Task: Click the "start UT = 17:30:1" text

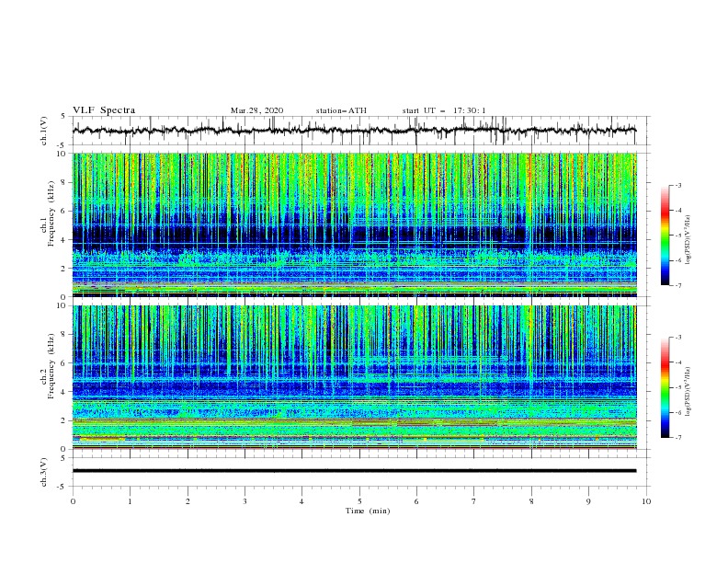Action: (444, 110)
